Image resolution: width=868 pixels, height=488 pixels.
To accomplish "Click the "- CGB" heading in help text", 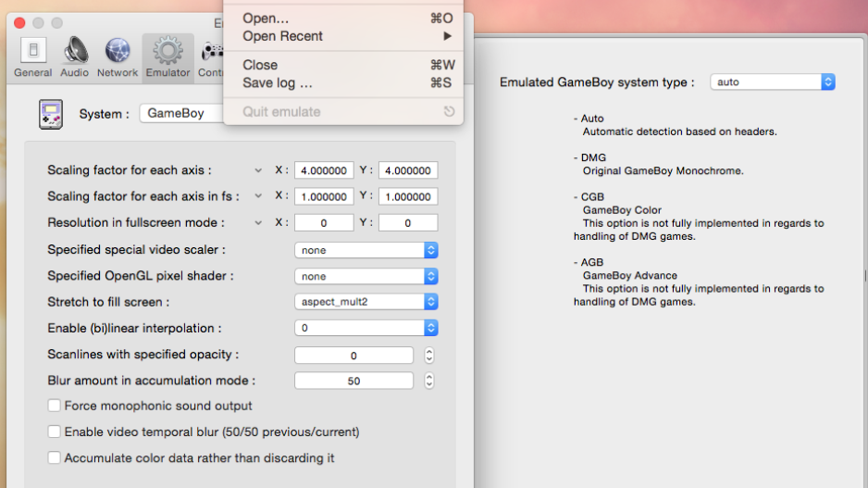I will (x=589, y=196).
